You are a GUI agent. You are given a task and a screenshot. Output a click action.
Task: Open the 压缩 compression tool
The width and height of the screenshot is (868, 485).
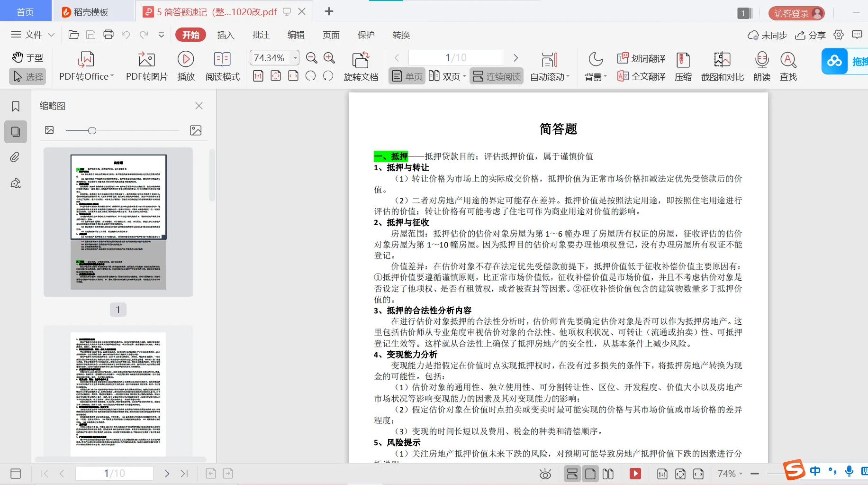tap(683, 66)
